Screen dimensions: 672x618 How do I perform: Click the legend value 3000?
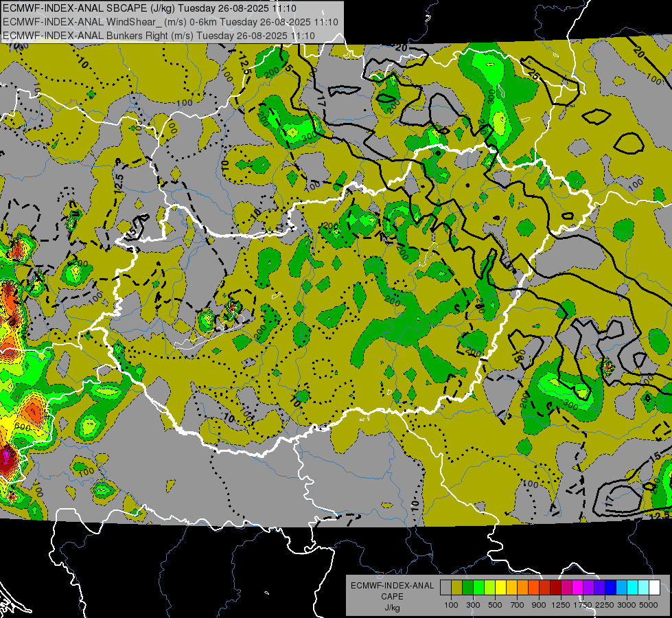[627, 605]
